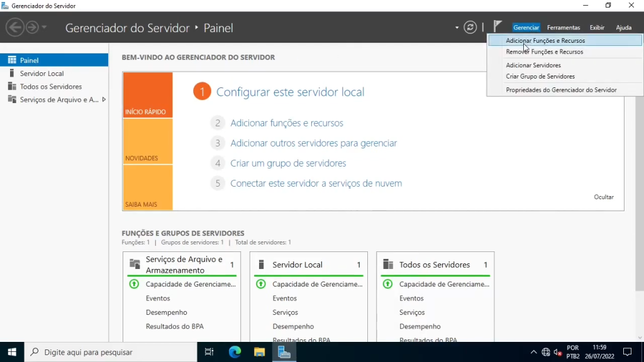Open Capacidade de Gerenciamento in Todos os Servidores tile
Viewport: 644px width, 362px height.
445,284
